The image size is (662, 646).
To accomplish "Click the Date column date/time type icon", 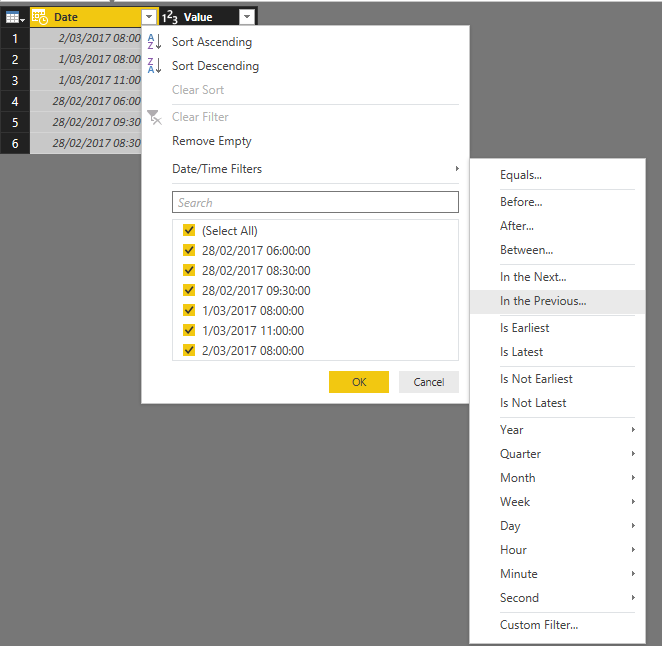I will pyautogui.click(x=40, y=17).
